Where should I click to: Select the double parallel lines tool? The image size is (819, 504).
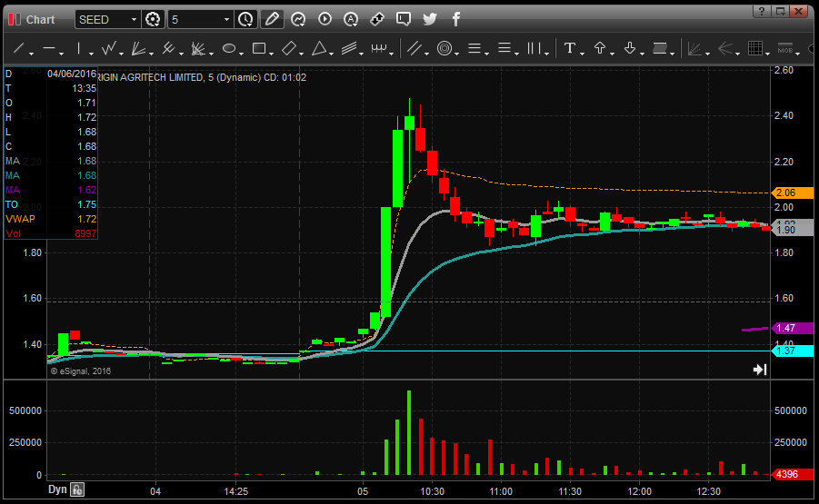[x=414, y=48]
